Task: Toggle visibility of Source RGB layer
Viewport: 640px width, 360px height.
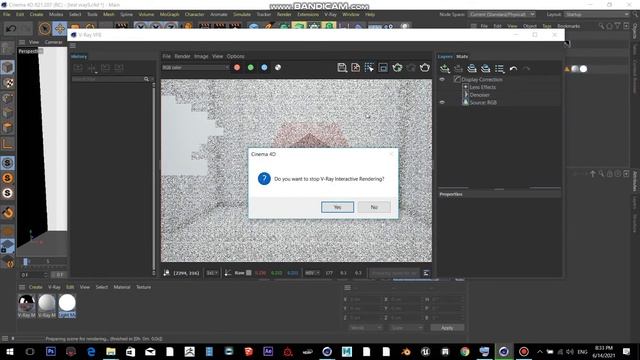Action: coord(442,102)
